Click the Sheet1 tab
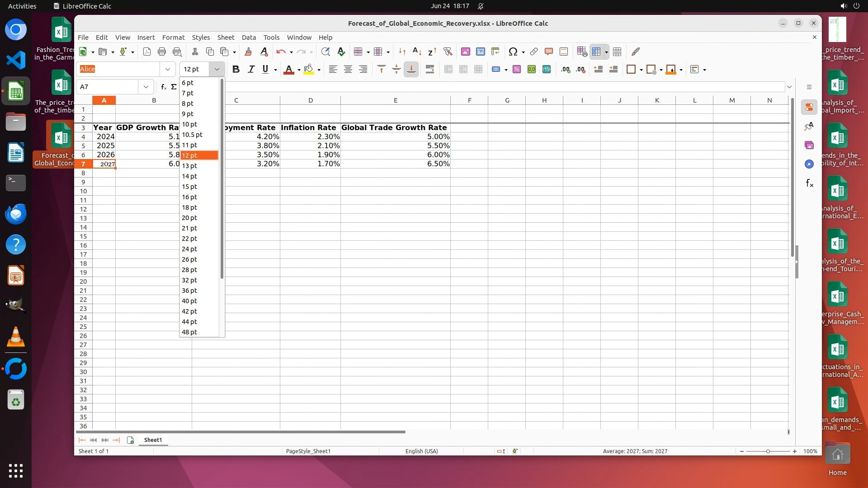Screen dimensions: 868x488 click(153, 440)
